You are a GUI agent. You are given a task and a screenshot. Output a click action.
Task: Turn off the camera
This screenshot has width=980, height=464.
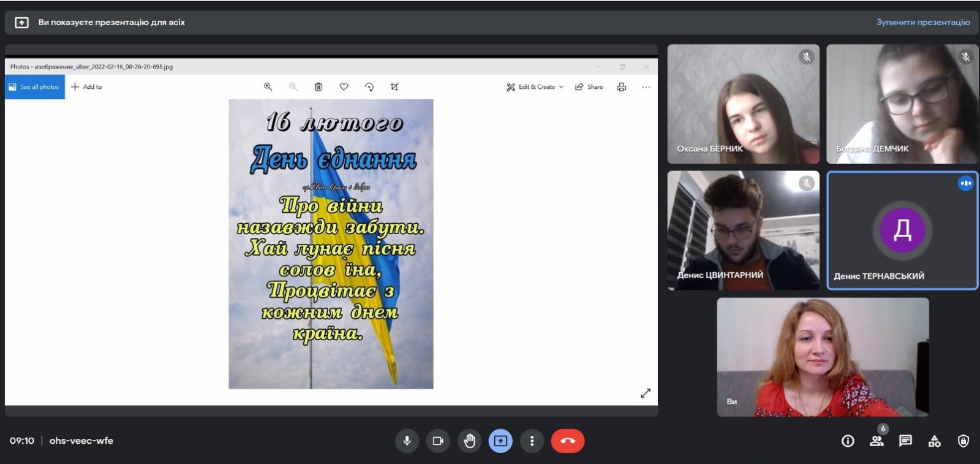click(x=438, y=441)
